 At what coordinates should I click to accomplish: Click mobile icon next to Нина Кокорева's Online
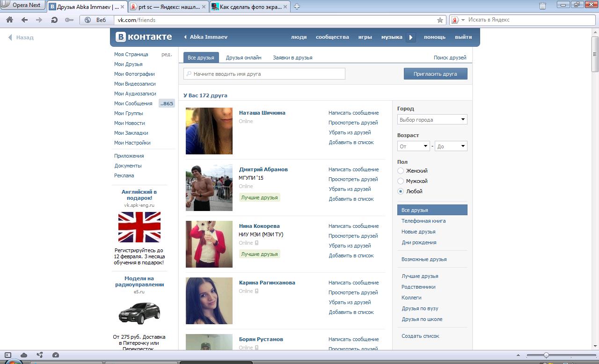(257, 243)
